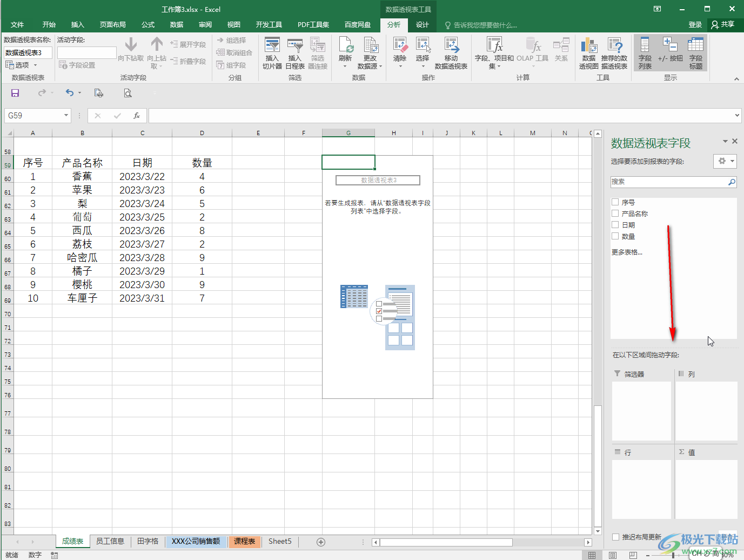Viewport: 744px width, 560px height.
Task: Enable 推迟布局更新 checkbox
Action: [615, 537]
